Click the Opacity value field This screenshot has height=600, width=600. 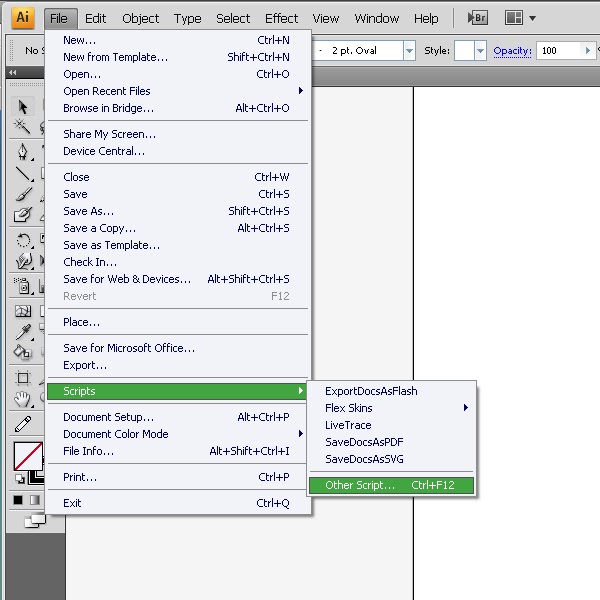pos(559,51)
